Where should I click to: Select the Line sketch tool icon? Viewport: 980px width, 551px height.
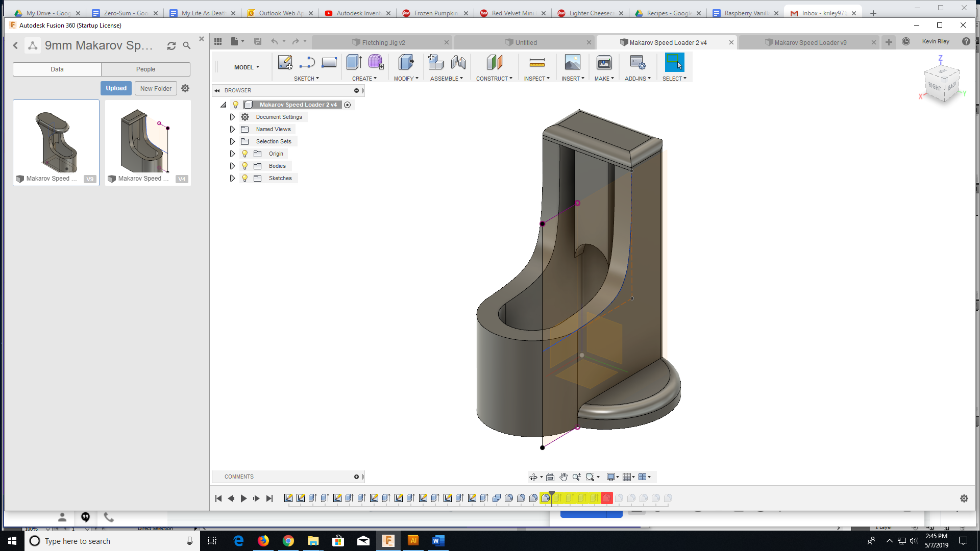point(307,62)
